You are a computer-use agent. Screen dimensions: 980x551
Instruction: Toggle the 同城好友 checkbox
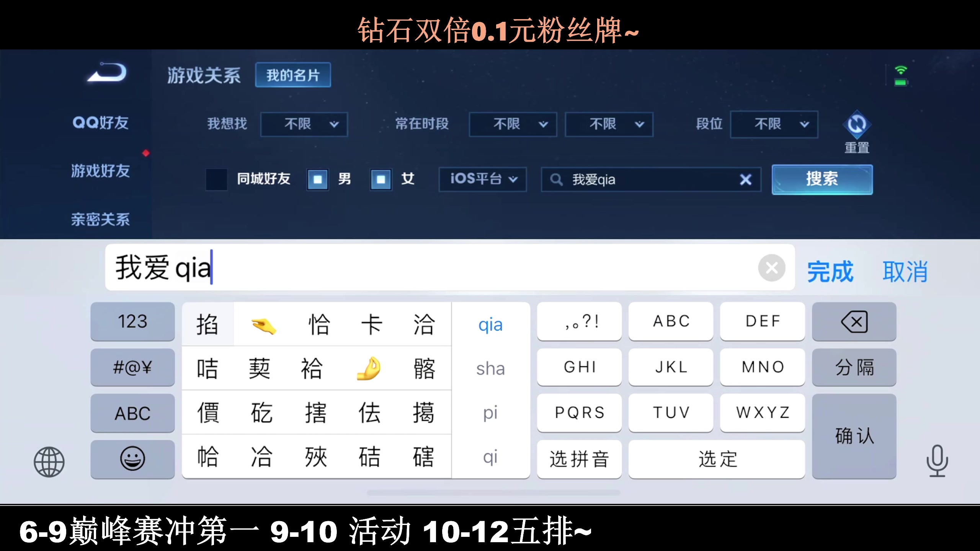217,180
